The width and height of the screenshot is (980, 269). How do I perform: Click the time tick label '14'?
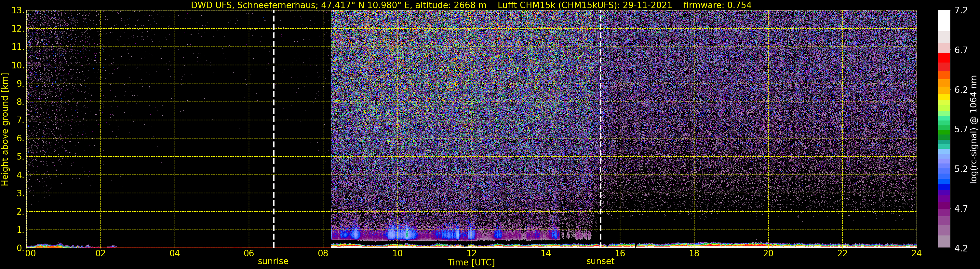[545, 253]
